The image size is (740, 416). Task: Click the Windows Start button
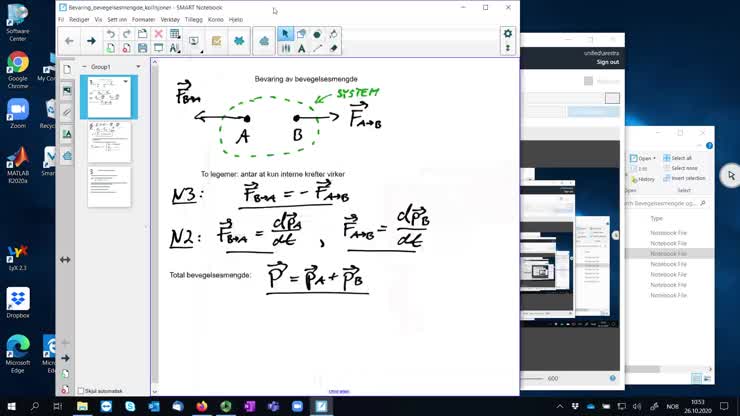[x=11, y=407]
